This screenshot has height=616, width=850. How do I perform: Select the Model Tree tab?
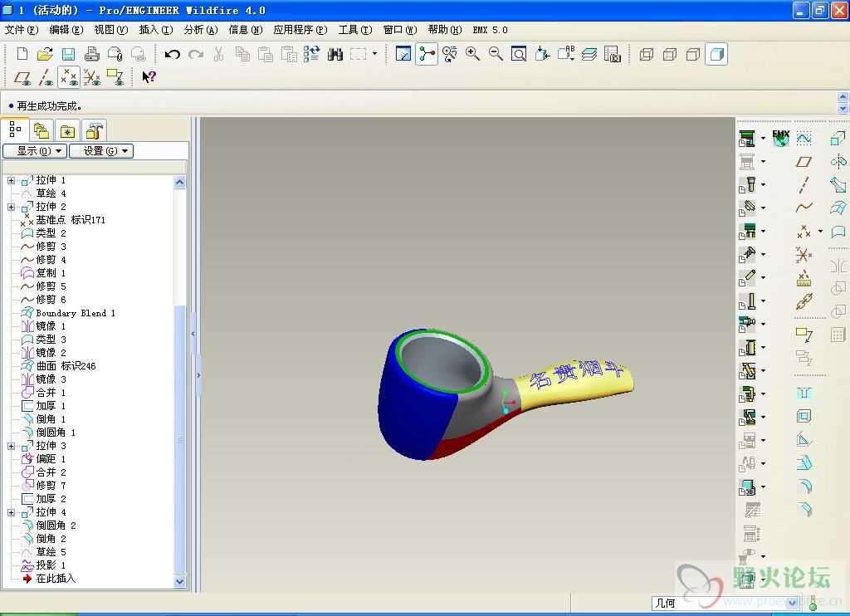pos(15,130)
